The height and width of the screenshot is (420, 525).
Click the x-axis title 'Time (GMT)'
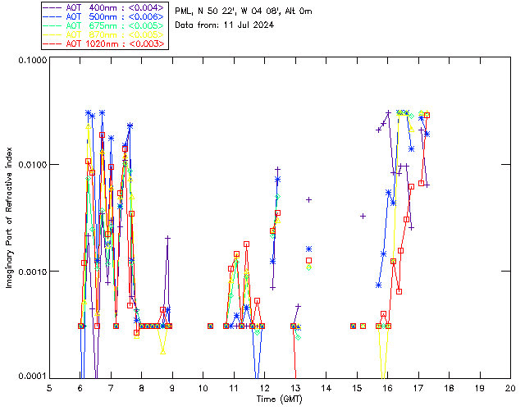click(280, 399)
